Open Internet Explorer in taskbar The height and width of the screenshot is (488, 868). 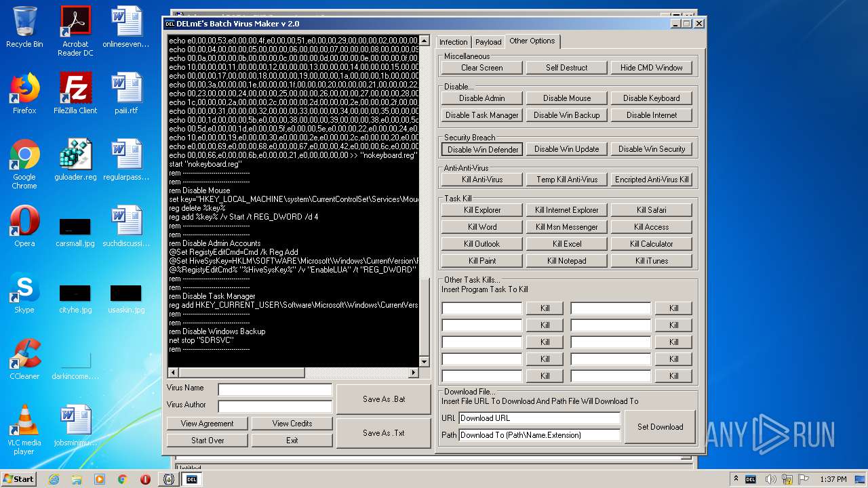pyautogui.click(x=54, y=479)
